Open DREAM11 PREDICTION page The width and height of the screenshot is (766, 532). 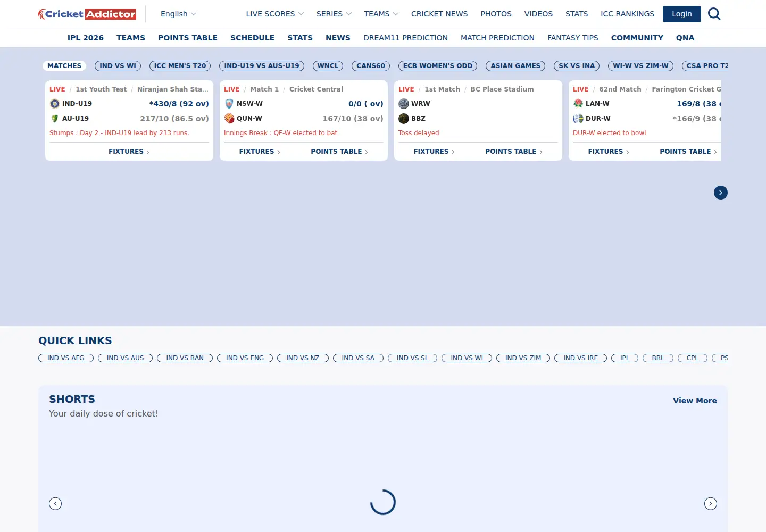point(405,38)
